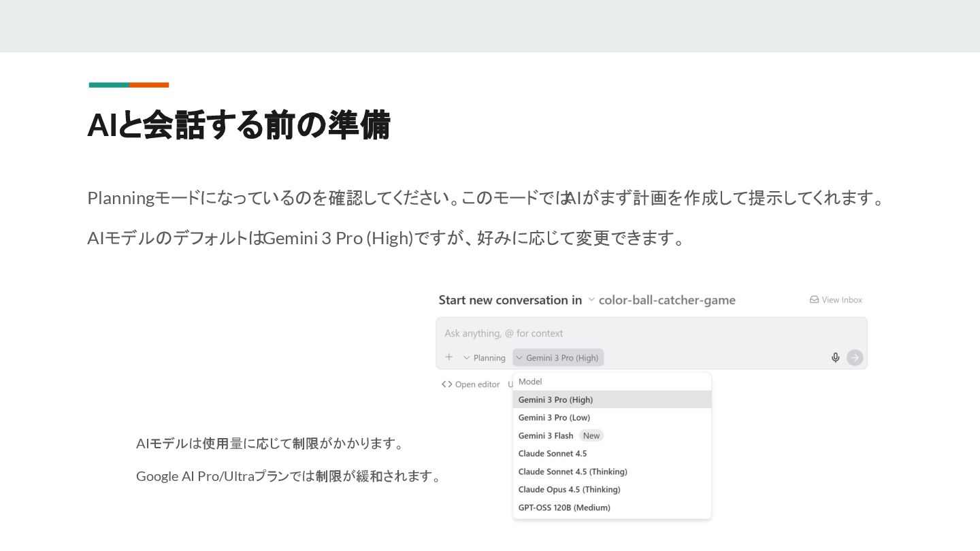The width and height of the screenshot is (980, 551).
Task: Choose Claude Sonnet 4.5 model
Action: click(x=612, y=454)
